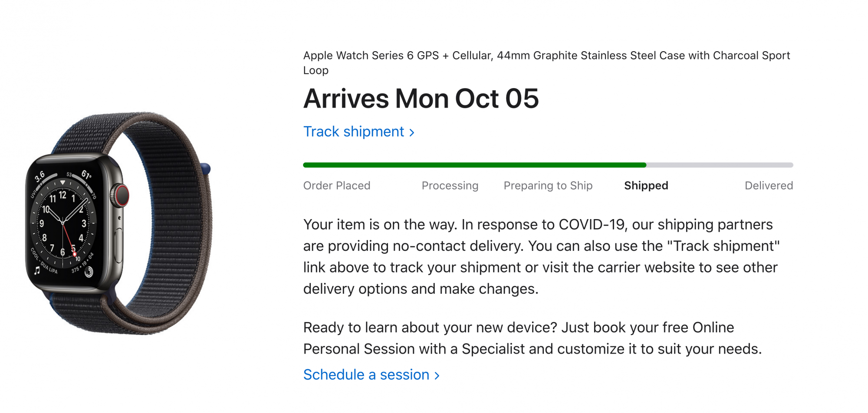868x413 pixels.
Task: Select the Processing status step
Action: [450, 186]
